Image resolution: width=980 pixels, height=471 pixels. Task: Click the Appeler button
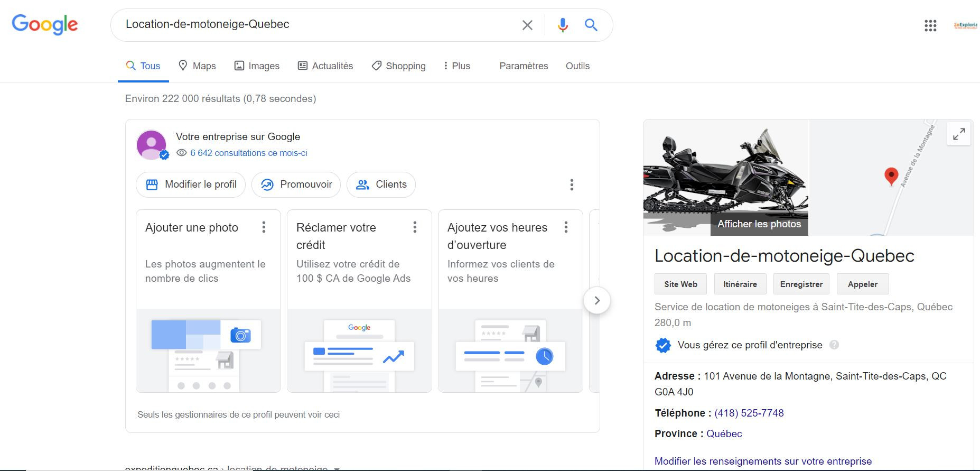[x=863, y=284]
